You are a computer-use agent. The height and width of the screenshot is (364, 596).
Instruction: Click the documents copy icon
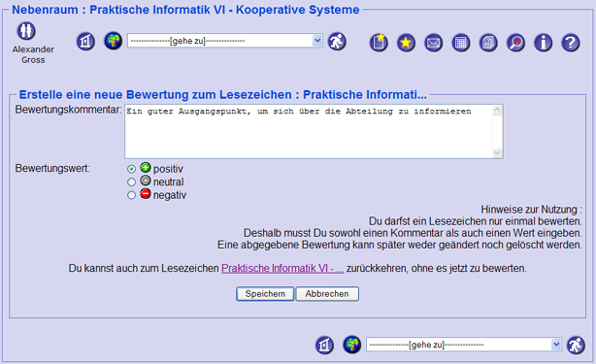coord(488,43)
